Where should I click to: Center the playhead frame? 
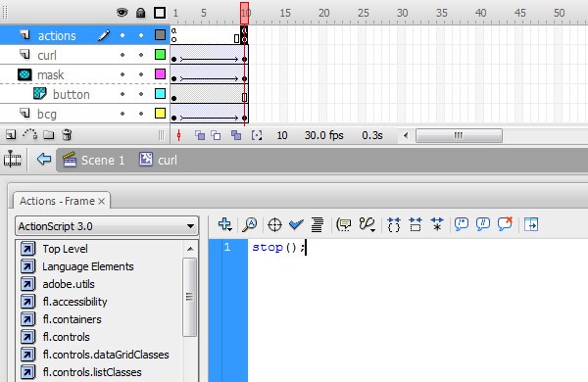[179, 135]
